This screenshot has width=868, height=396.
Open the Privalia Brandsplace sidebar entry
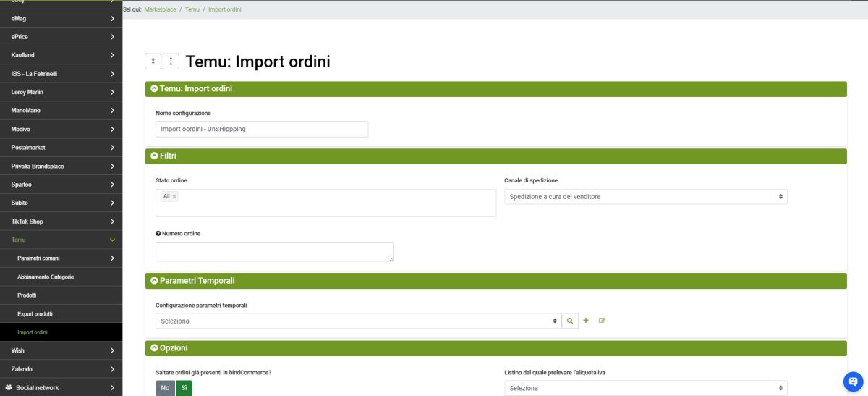point(61,166)
